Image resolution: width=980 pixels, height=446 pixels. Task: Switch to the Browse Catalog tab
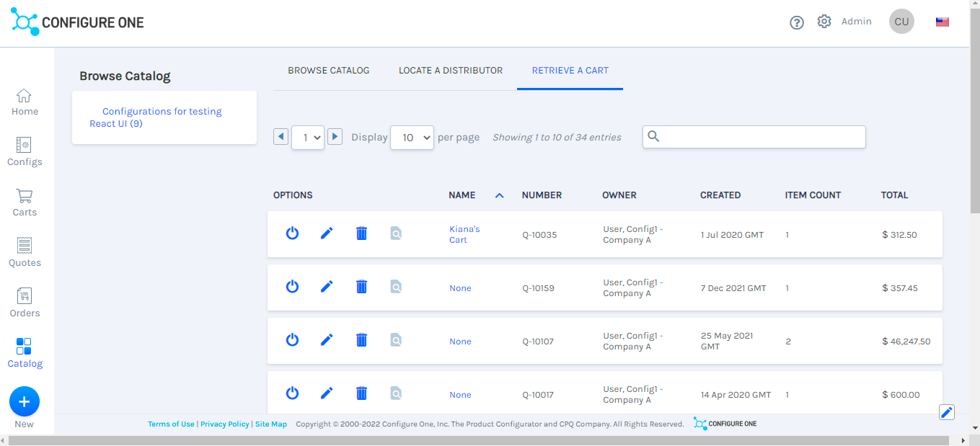coord(329,71)
